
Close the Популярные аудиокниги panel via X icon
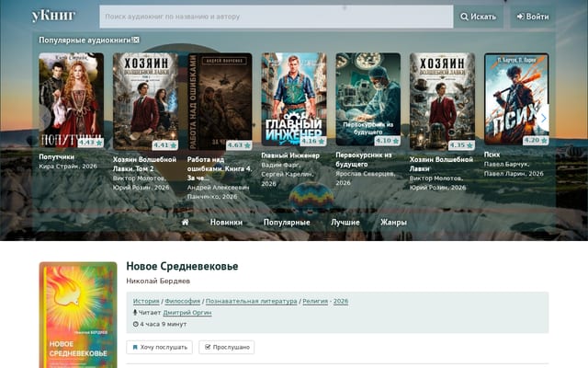pos(136,40)
